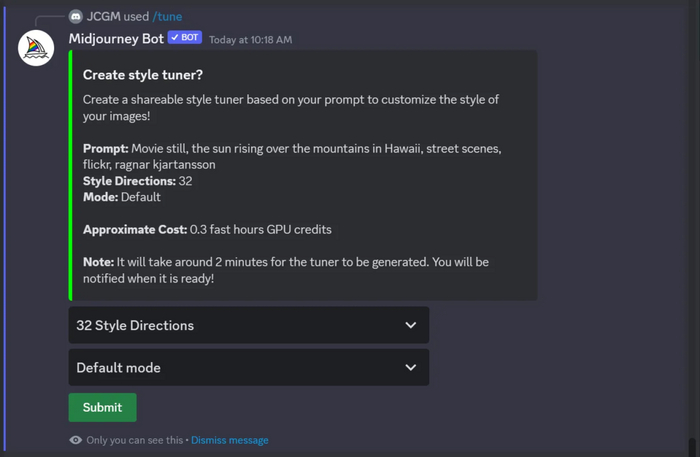Click the /tune command link
This screenshot has height=457, width=700.
point(167,17)
